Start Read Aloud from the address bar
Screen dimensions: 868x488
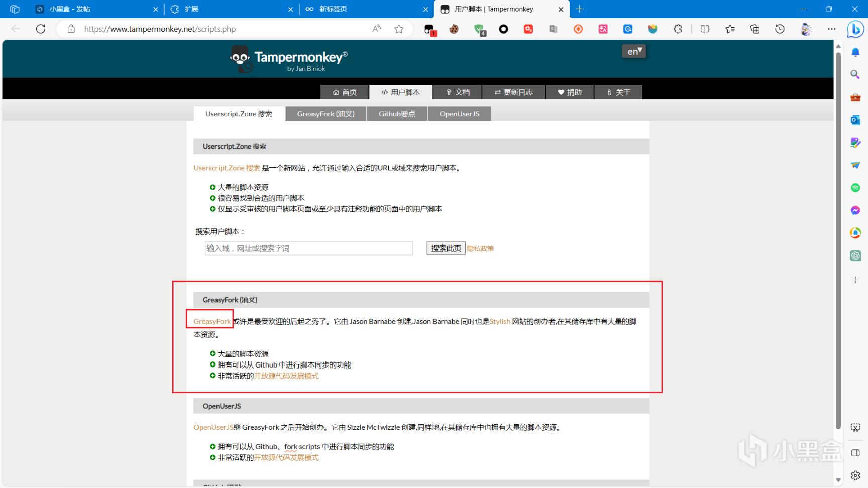coord(377,29)
